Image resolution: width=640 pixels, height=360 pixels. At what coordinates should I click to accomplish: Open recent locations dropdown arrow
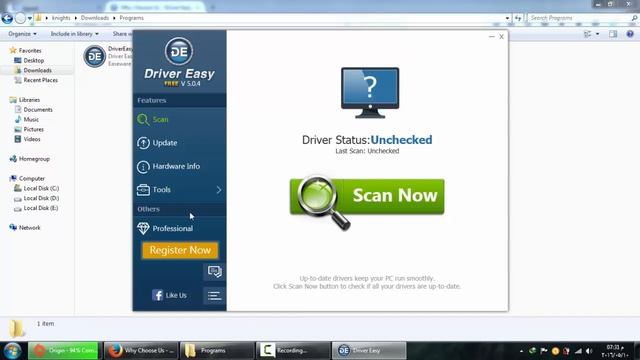pos(29,18)
